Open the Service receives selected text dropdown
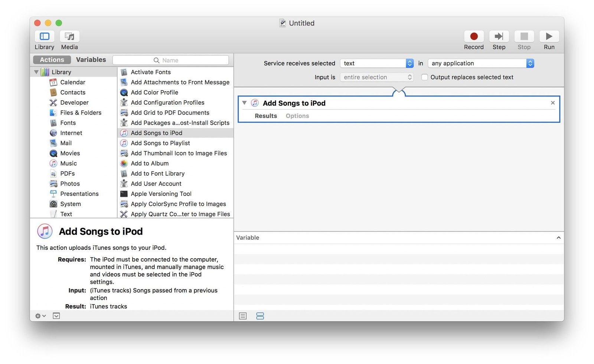Viewport: 594px width, 364px height. tap(376, 63)
